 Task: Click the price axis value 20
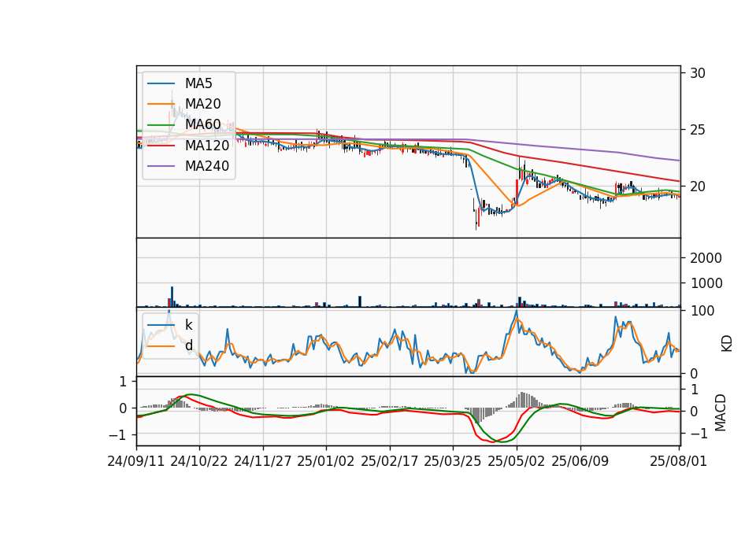click(698, 187)
